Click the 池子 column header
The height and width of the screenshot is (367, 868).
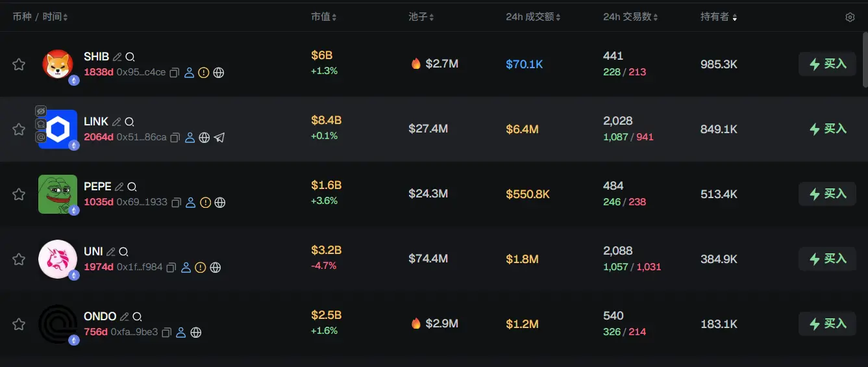click(421, 17)
